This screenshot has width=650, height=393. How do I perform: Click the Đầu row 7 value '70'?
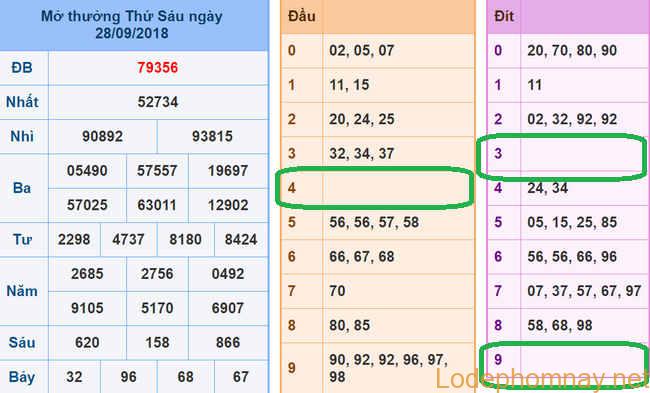click(337, 291)
